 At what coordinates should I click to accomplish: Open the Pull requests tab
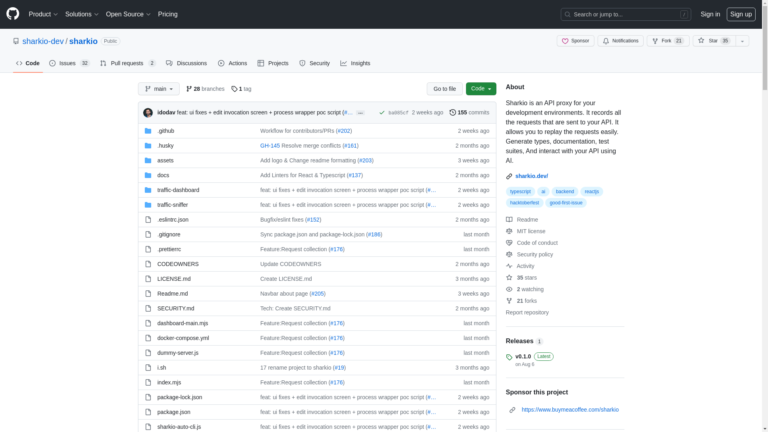pos(127,63)
